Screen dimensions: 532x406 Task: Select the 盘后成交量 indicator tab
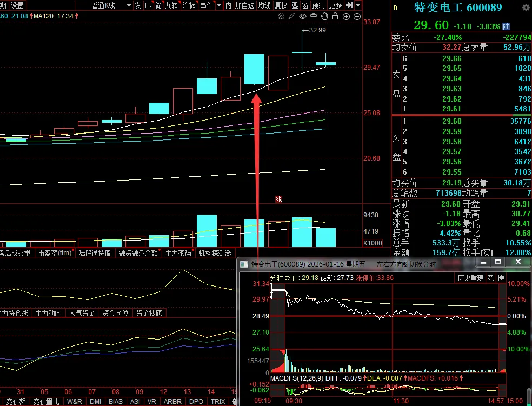pos(15,253)
